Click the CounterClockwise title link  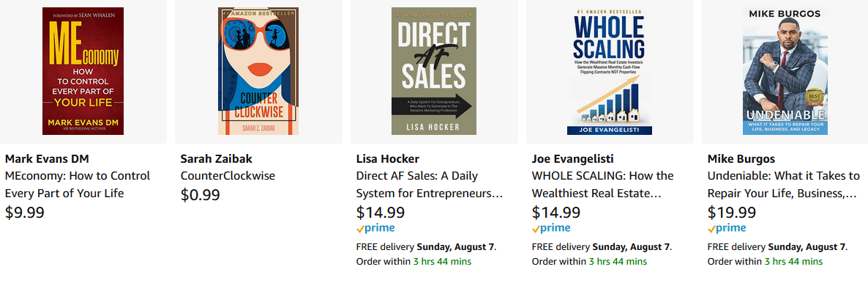228,176
